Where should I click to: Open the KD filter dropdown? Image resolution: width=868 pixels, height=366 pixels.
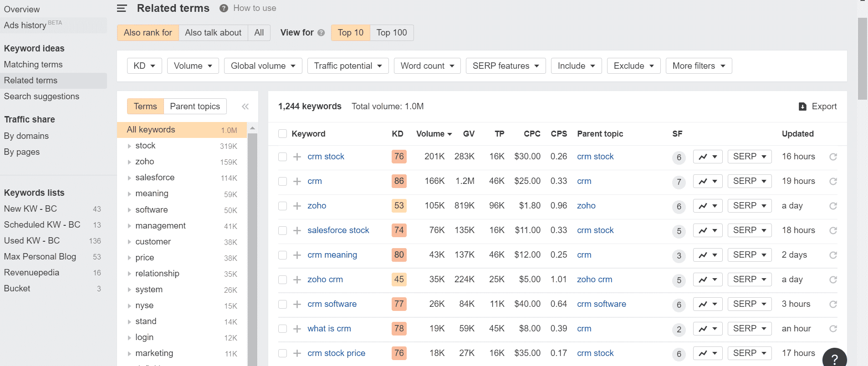pyautogui.click(x=144, y=66)
